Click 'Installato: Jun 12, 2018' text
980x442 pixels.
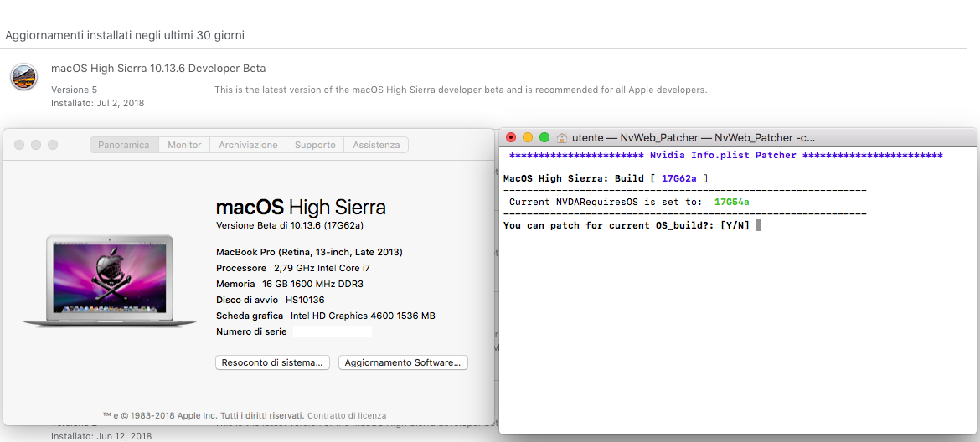(101, 436)
